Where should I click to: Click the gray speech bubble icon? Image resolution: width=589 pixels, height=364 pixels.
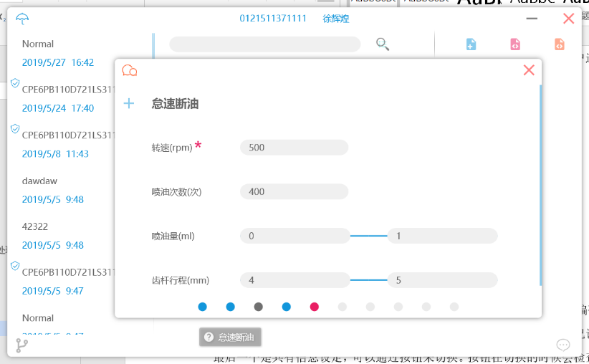click(x=563, y=344)
